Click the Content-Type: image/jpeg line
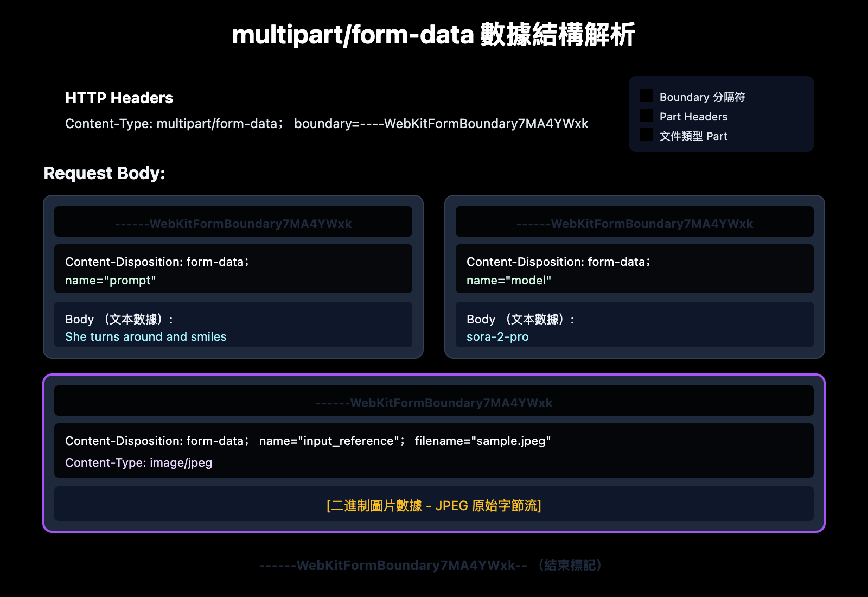 coord(138,462)
